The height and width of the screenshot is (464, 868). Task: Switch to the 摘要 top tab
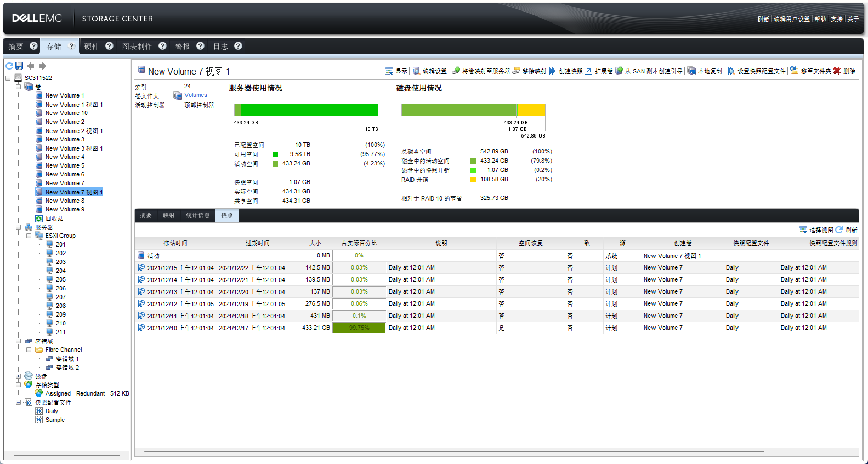16,47
